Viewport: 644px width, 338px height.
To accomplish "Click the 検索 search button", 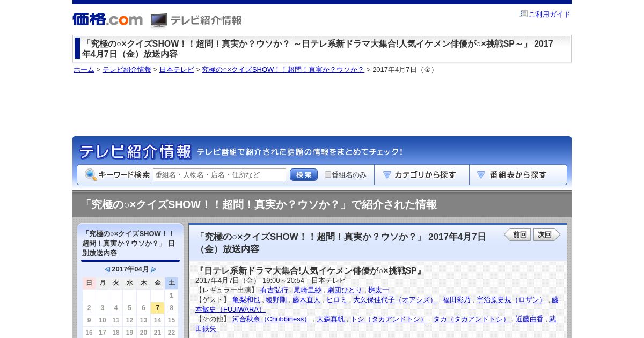I will coord(304,175).
